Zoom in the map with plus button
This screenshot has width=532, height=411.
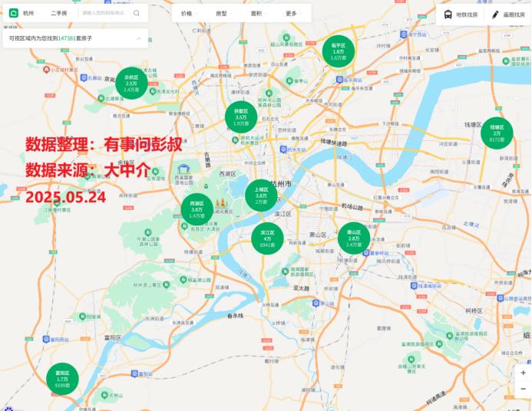523,373
